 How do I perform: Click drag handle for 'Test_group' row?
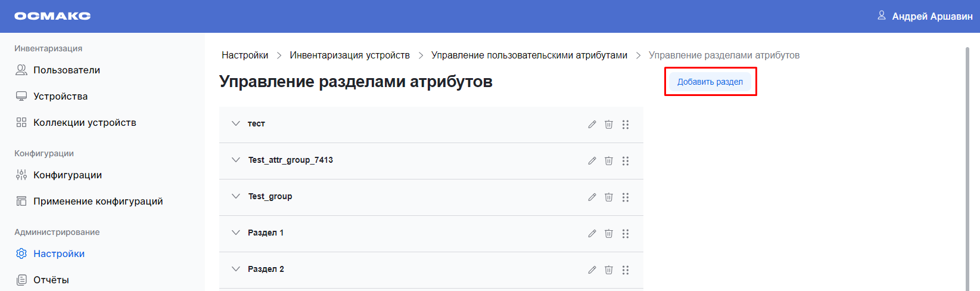point(625,197)
